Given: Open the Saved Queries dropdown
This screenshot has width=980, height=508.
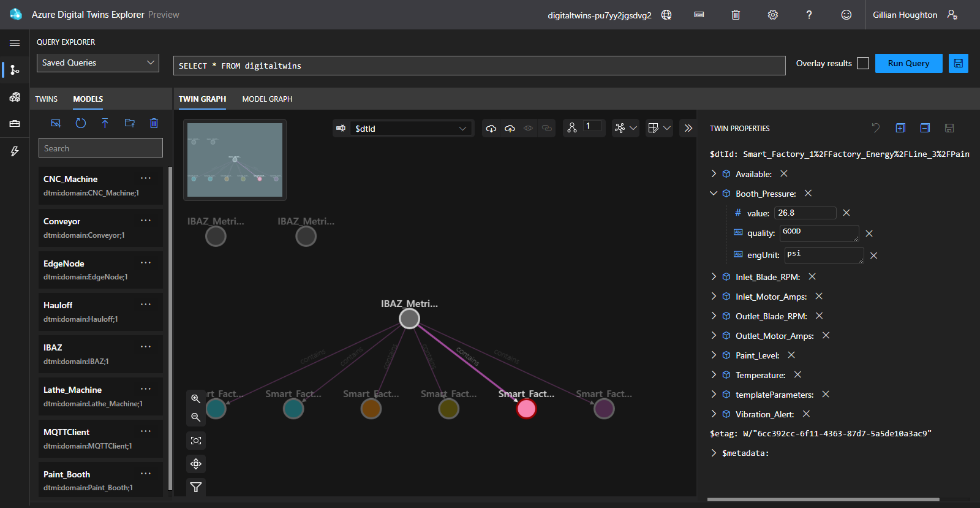Looking at the screenshot, I should tap(98, 63).
